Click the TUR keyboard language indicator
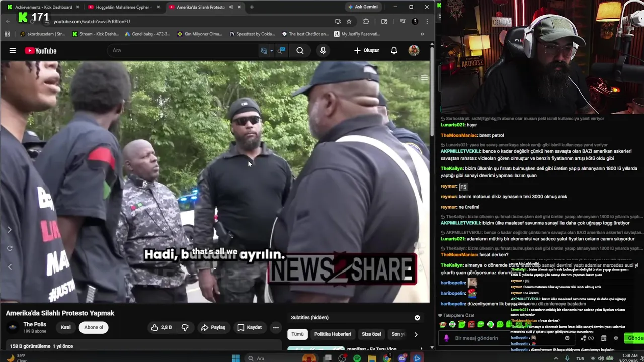The image size is (644, 362). click(580, 359)
